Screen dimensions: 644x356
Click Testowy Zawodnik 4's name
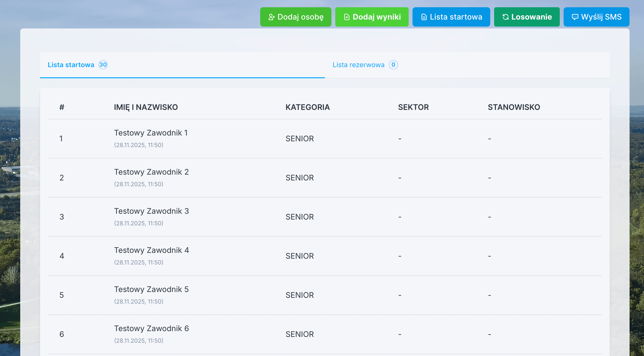point(152,250)
